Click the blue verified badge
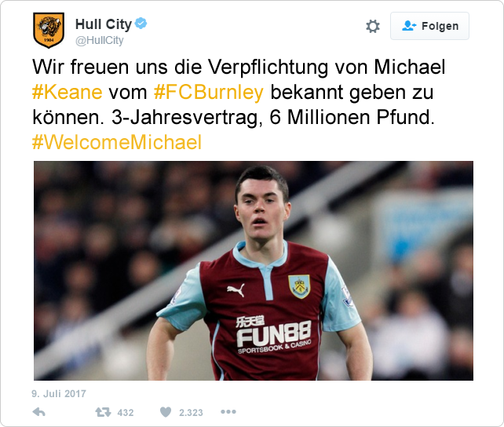The image size is (504, 427). tap(141, 24)
